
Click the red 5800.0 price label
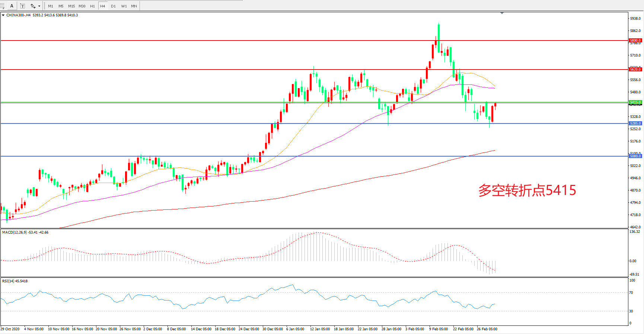[635, 40]
